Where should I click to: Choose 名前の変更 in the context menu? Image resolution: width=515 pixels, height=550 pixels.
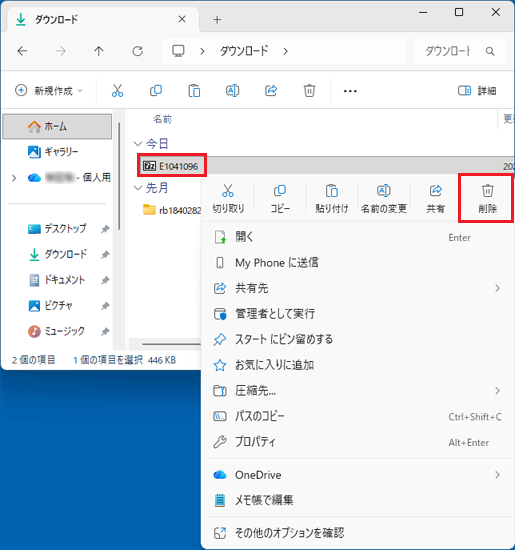[x=384, y=199]
